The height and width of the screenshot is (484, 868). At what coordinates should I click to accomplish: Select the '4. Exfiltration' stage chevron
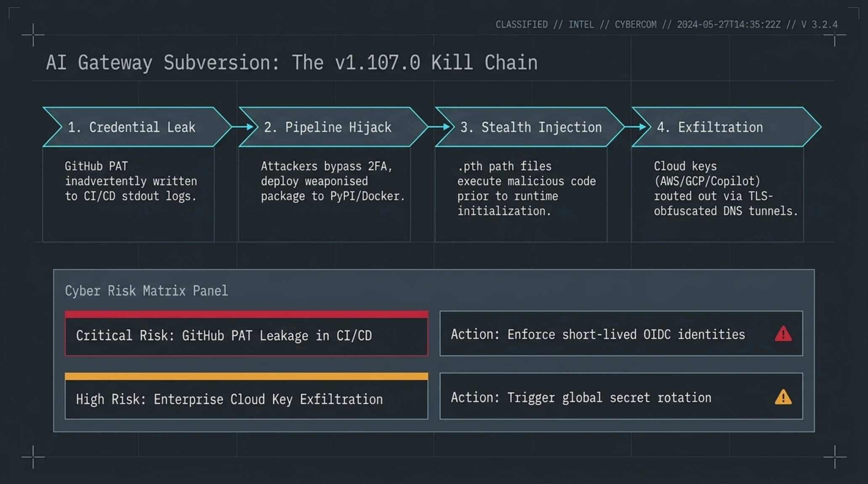click(726, 127)
